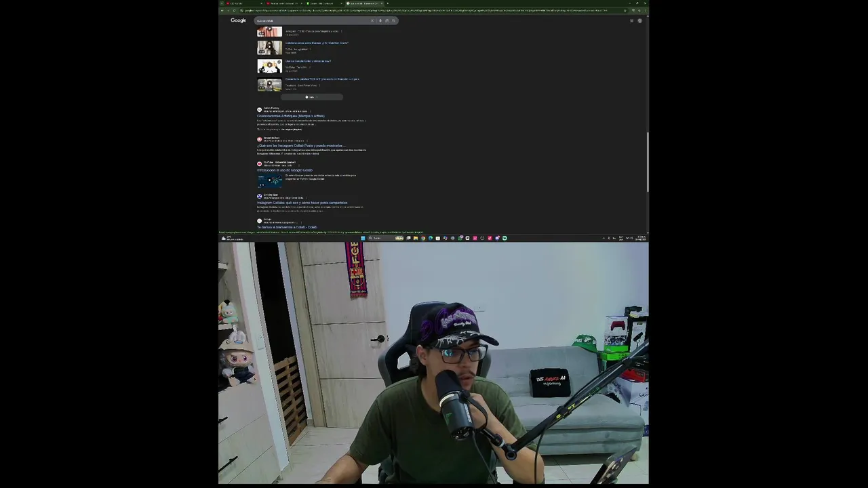Play 'Introducción al uso de Google Collab' thumbnail
The image size is (868, 488).
(269, 180)
